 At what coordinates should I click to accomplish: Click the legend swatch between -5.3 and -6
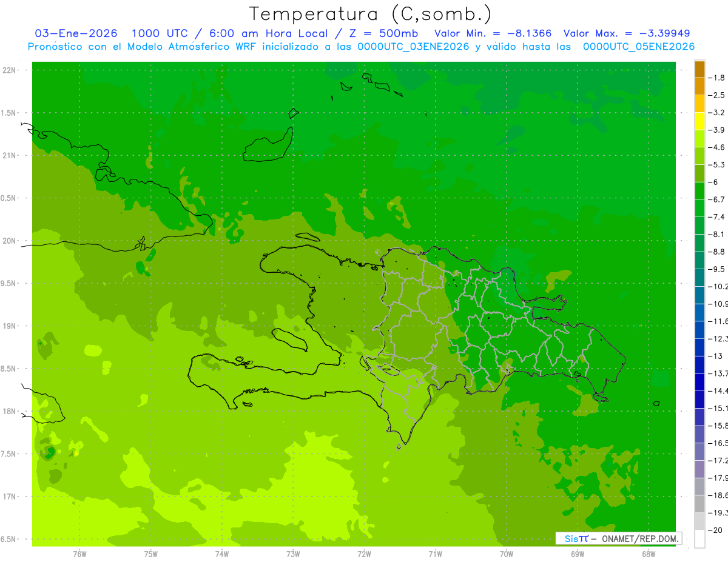699,173
